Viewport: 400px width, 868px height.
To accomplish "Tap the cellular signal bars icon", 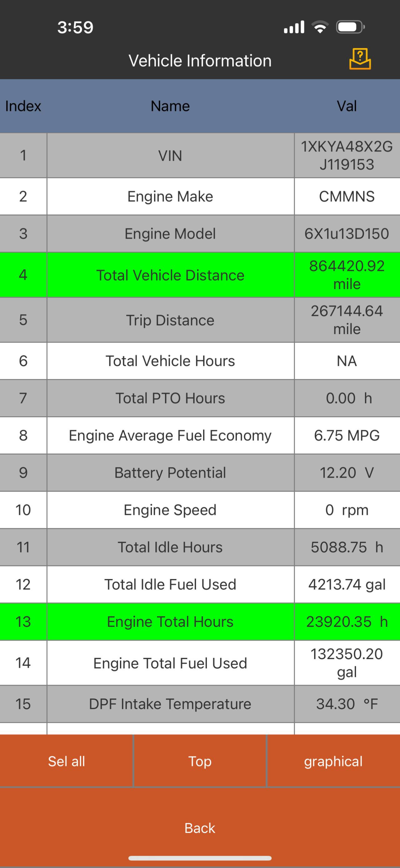I will pos(294,27).
